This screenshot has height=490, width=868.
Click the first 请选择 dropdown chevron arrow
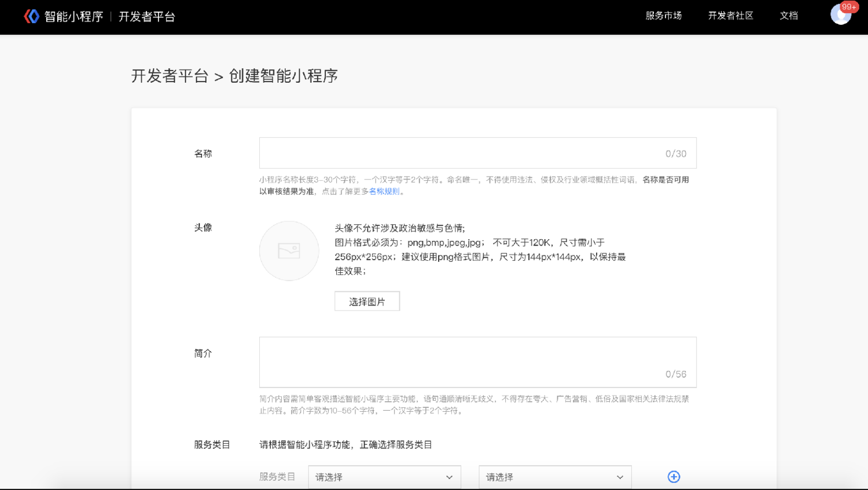449,477
